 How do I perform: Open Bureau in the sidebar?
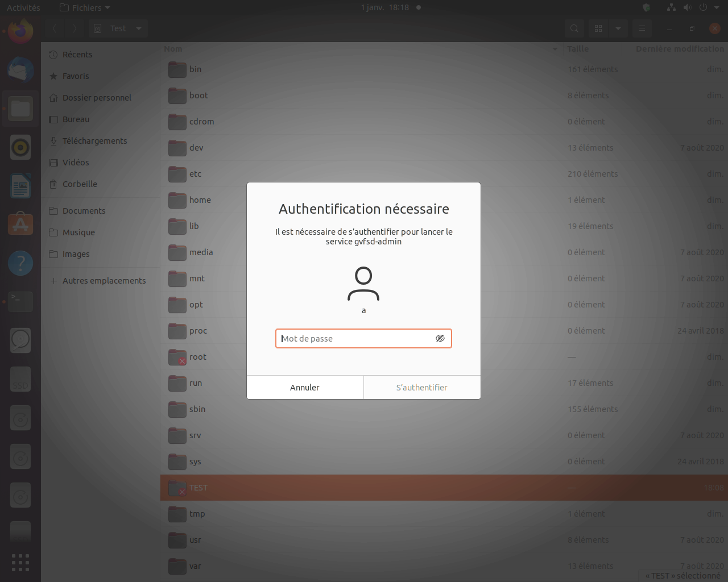(101, 119)
